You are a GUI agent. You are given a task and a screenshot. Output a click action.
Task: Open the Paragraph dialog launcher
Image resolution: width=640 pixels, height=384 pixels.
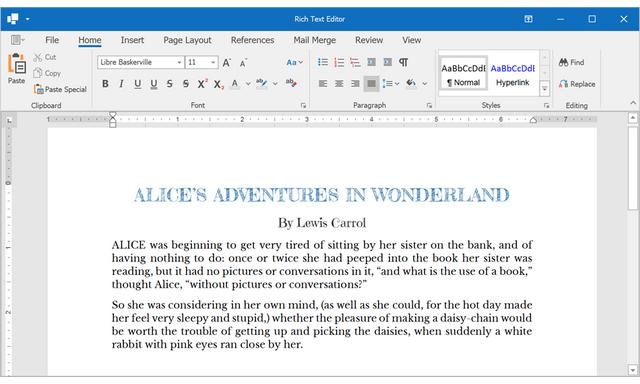pyautogui.click(x=429, y=105)
